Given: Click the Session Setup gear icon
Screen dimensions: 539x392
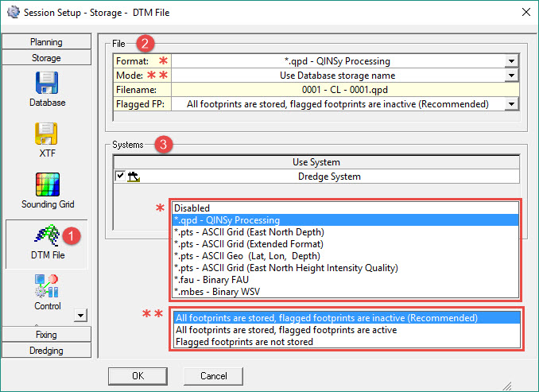Looking at the screenshot, I should tap(11, 12).
